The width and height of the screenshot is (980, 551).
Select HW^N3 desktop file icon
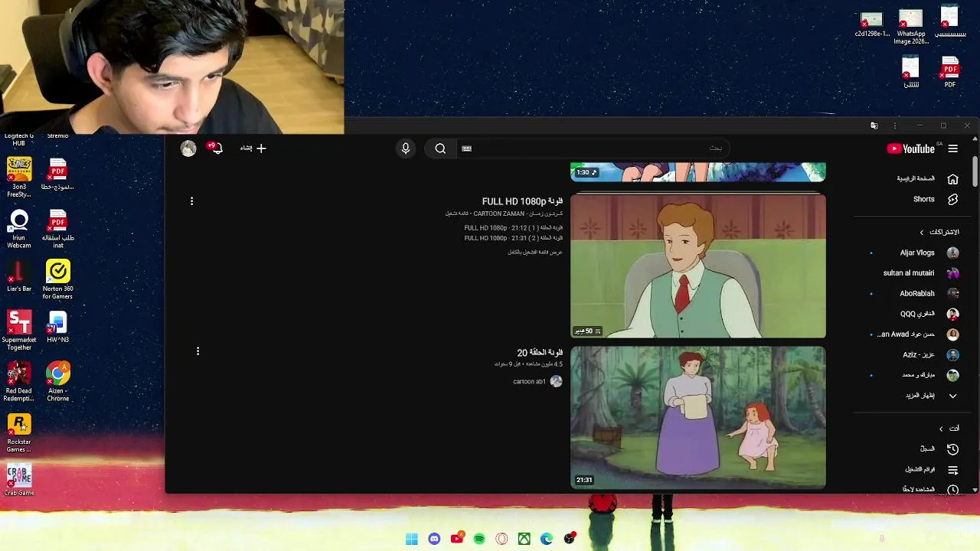click(x=58, y=327)
